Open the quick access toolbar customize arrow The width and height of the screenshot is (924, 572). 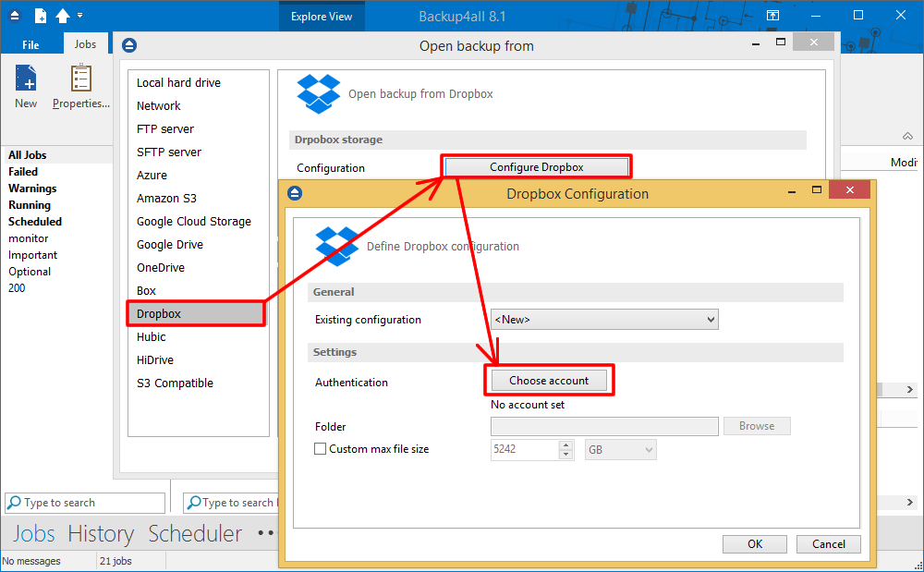tap(80, 16)
